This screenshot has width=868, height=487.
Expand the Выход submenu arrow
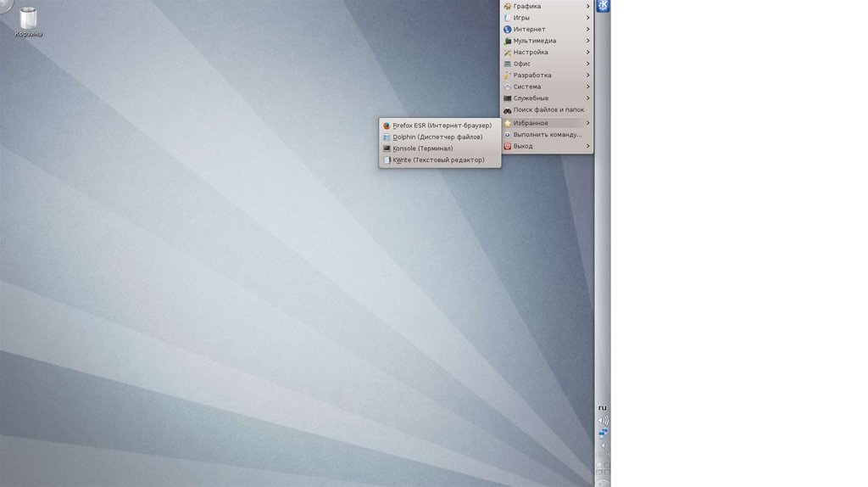[588, 146]
